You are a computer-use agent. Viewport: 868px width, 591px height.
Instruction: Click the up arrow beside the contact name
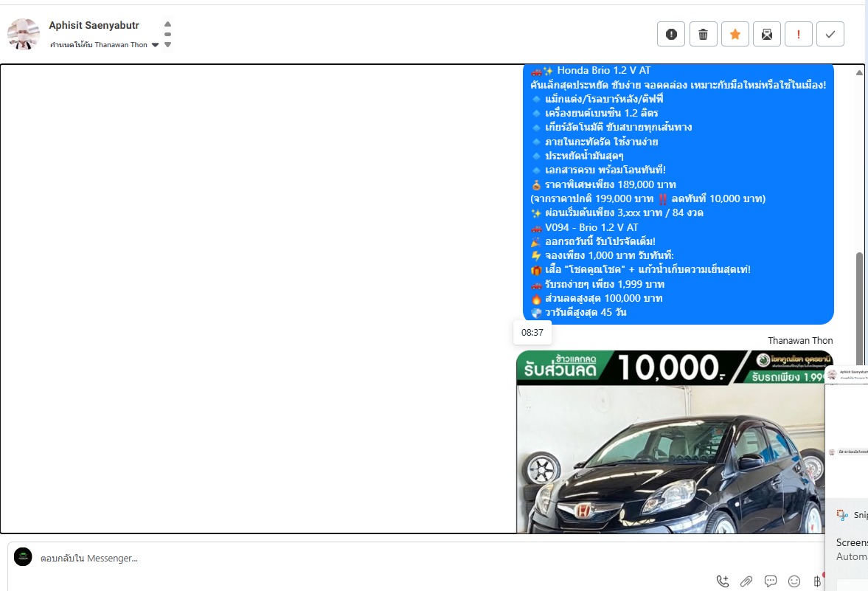click(167, 24)
